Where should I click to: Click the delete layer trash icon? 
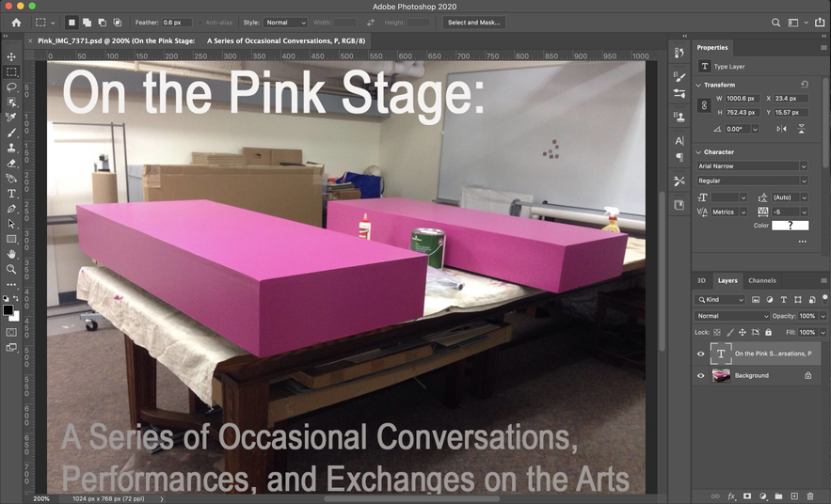point(809,496)
